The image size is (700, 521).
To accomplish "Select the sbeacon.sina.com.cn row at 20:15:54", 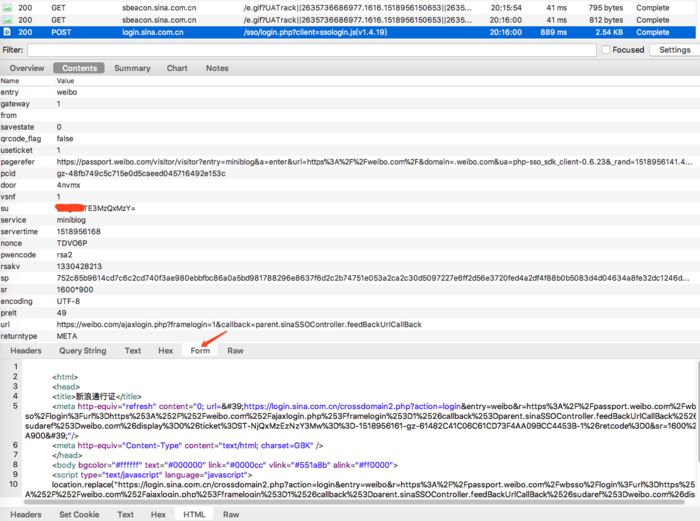I will click(x=350, y=8).
